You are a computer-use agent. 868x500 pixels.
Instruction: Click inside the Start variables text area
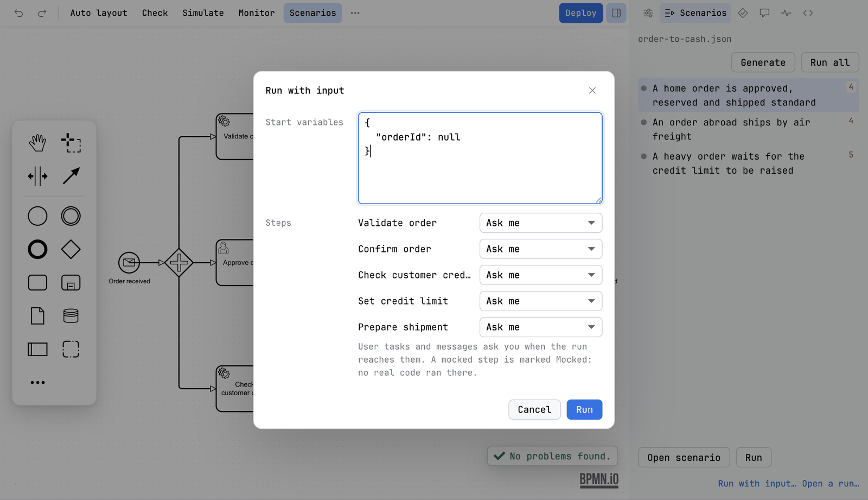[x=480, y=158]
